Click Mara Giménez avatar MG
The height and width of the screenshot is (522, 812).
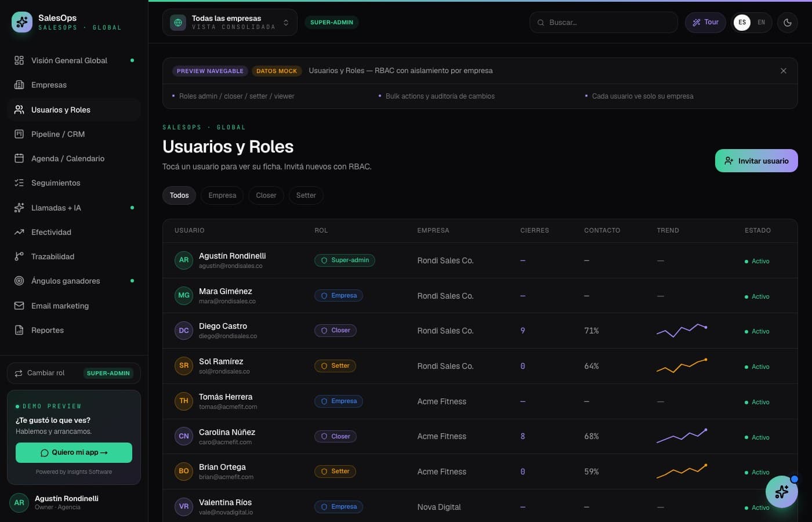184,295
